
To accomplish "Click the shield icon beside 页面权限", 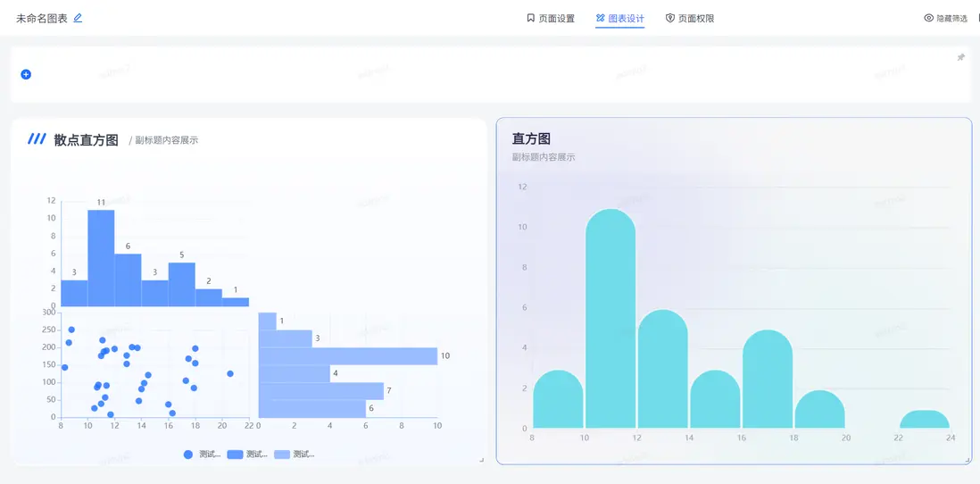I will click(670, 18).
